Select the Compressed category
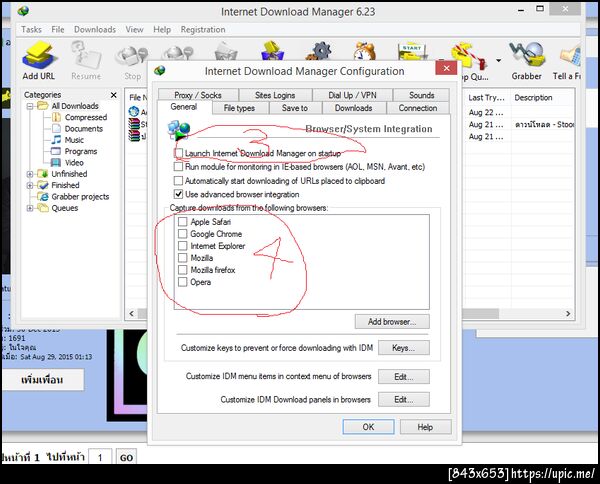This screenshot has height=484, width=600. [86, 117]
